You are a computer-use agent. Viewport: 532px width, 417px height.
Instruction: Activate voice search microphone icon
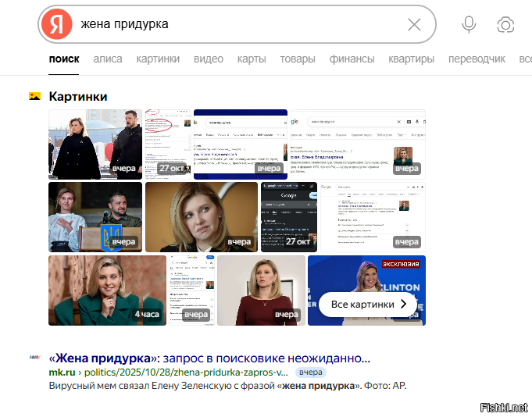click(x=469, y=24)
